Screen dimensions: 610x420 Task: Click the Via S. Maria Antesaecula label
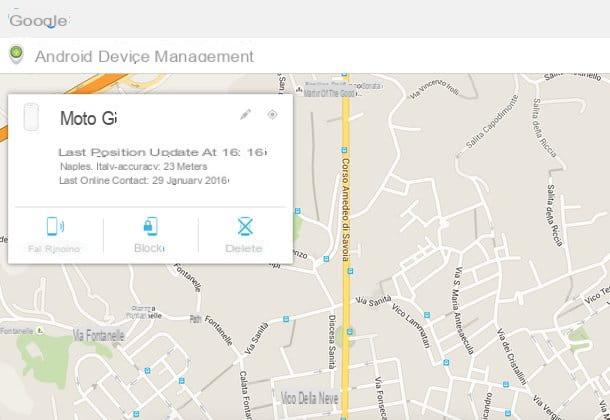pyautogui.click(x=464, y=310)
